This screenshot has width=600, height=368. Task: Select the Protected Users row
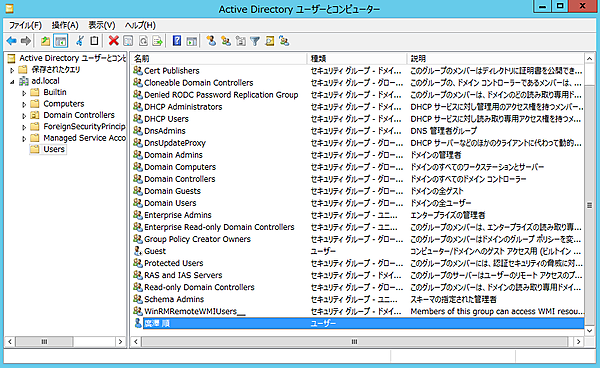(x=358, y=263)
